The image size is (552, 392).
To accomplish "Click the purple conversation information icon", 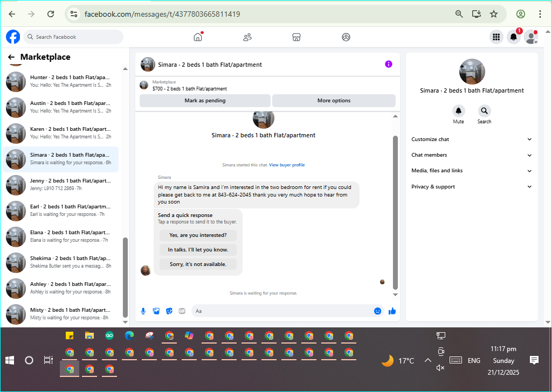I will [388, 64].
